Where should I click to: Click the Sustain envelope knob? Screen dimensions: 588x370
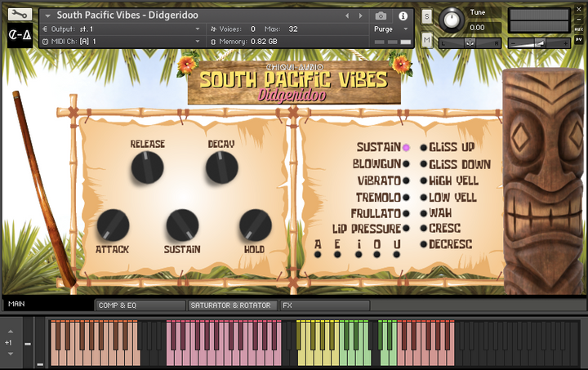click(x=182, y=225)
